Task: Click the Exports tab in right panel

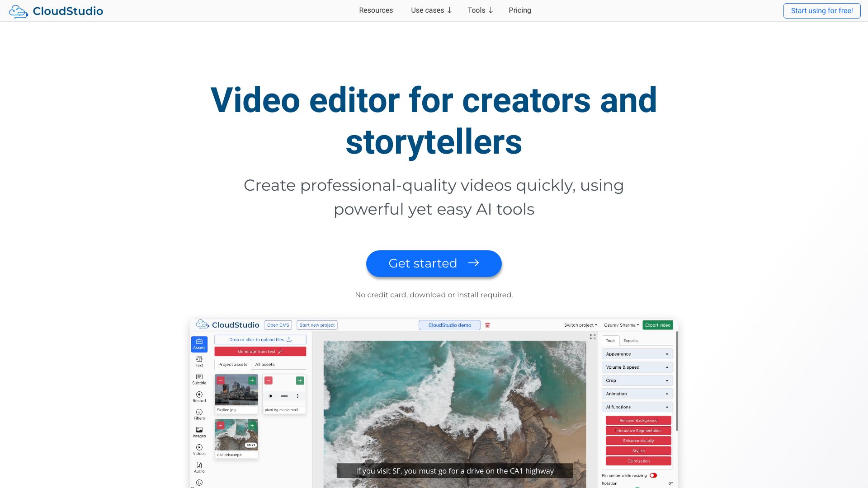Action: pos(630,340)
